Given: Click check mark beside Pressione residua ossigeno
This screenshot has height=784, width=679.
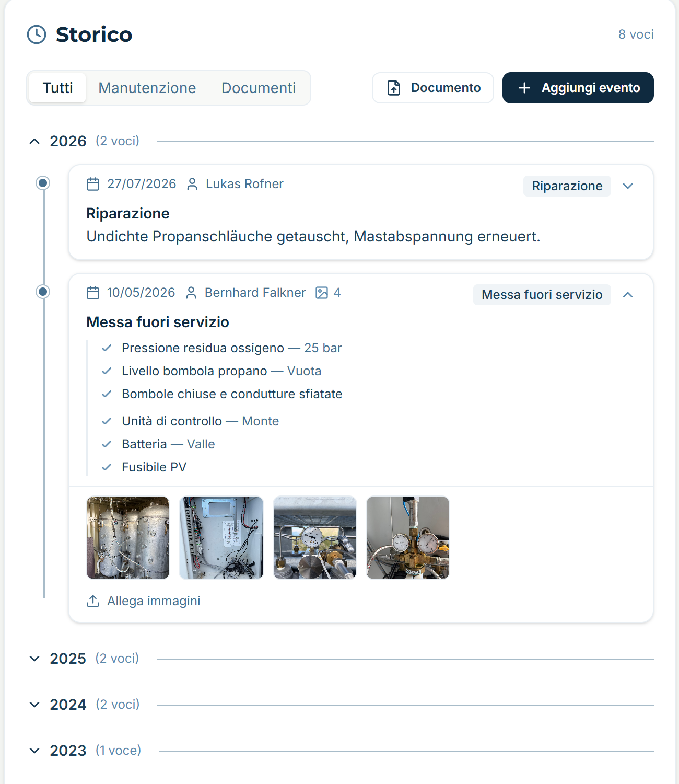Looking at the screenshot, I should click(x=107, y=348).
